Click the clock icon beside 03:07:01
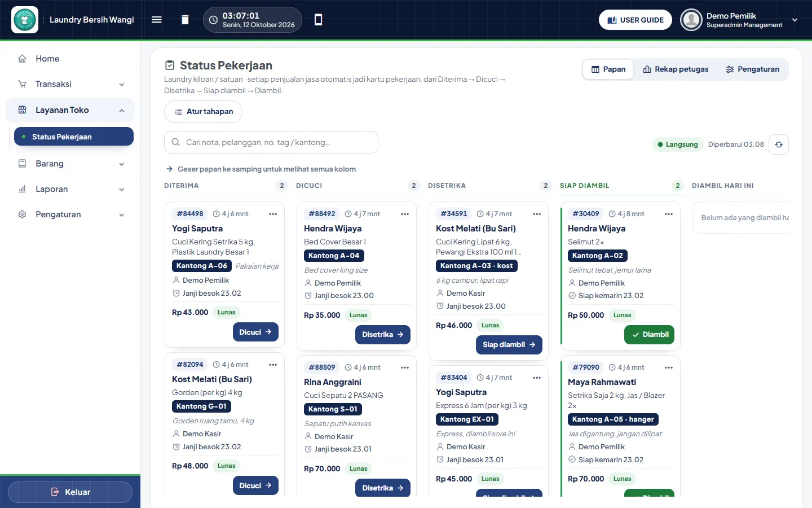 point(213,20)
